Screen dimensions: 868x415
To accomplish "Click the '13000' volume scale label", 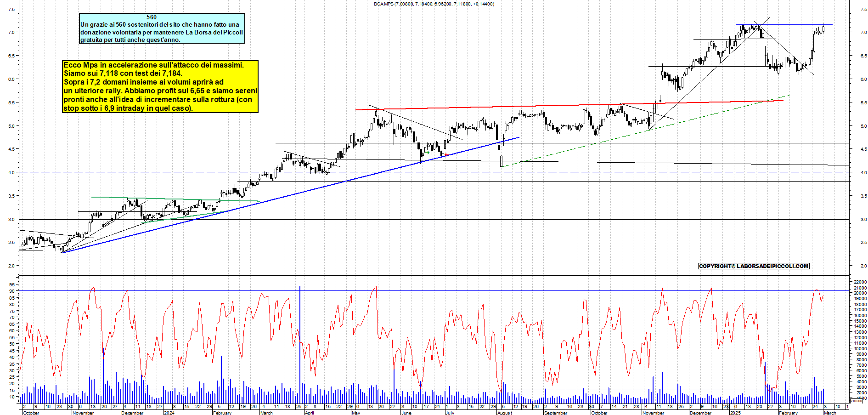I will (x=860, y=332).
